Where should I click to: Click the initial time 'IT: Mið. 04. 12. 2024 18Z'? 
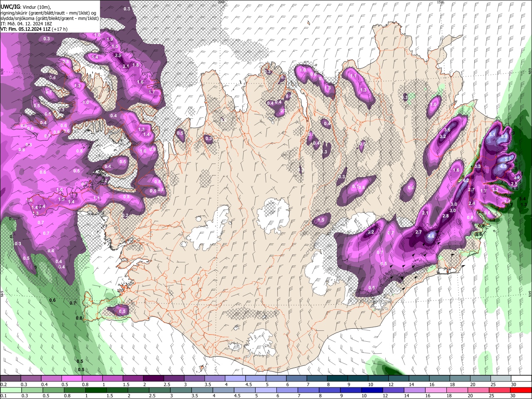(x=26, y=24)
